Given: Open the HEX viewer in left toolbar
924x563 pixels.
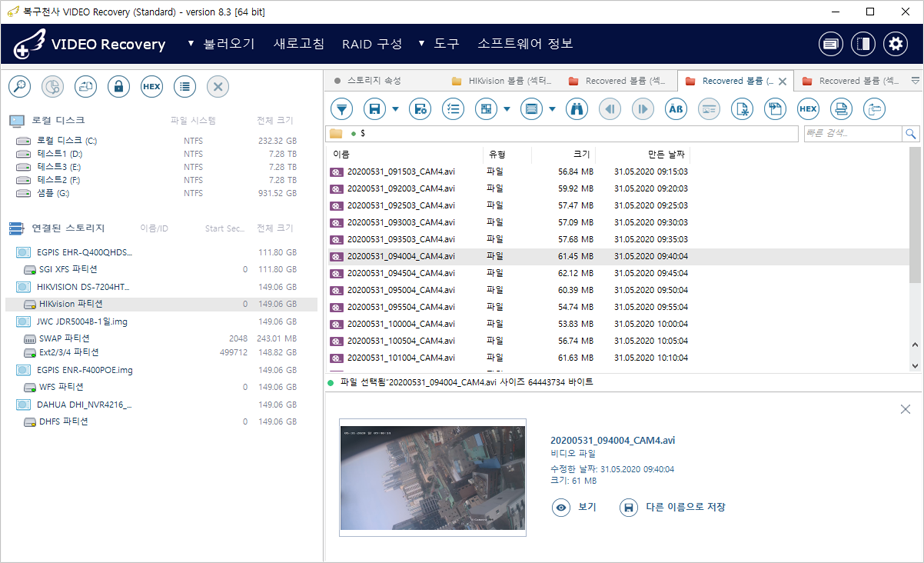Looking at the screenshot, I should click(151, 87).
